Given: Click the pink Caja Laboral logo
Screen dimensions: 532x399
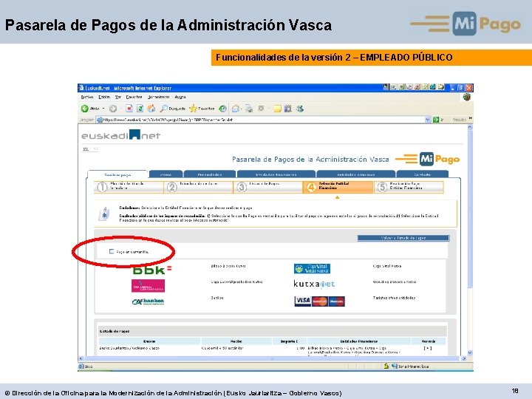Looking at the screenshot, I should (148, 286).
